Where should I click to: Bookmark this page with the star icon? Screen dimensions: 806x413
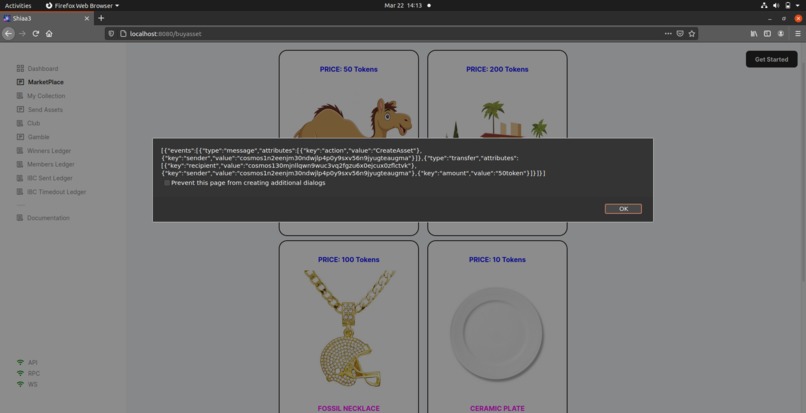click(x=691, y=33)
